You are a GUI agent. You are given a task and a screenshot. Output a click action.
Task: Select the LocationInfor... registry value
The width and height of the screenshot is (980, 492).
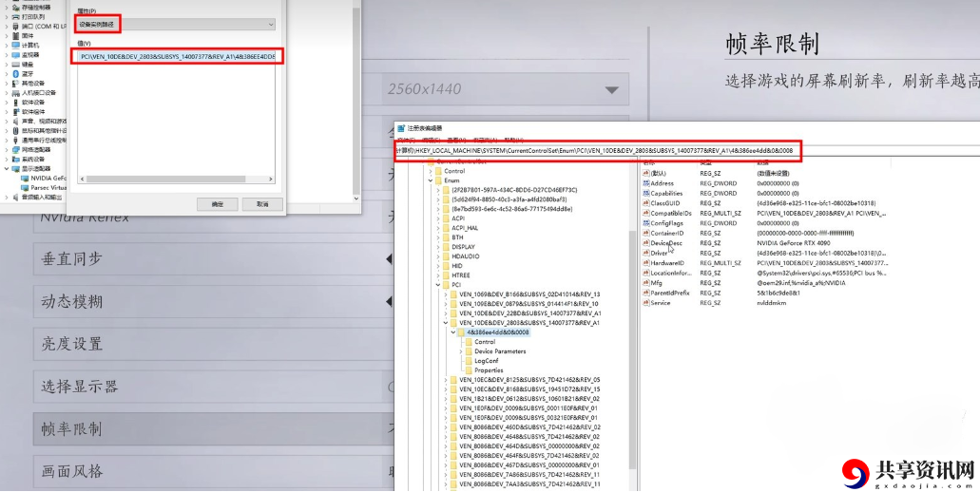click(671, 273)
